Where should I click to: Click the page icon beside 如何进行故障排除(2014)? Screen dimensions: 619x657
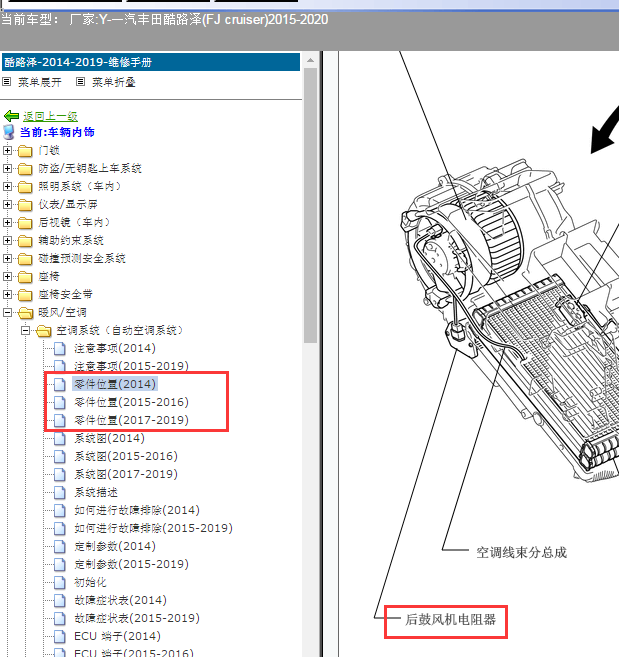[x=60, y=510]
